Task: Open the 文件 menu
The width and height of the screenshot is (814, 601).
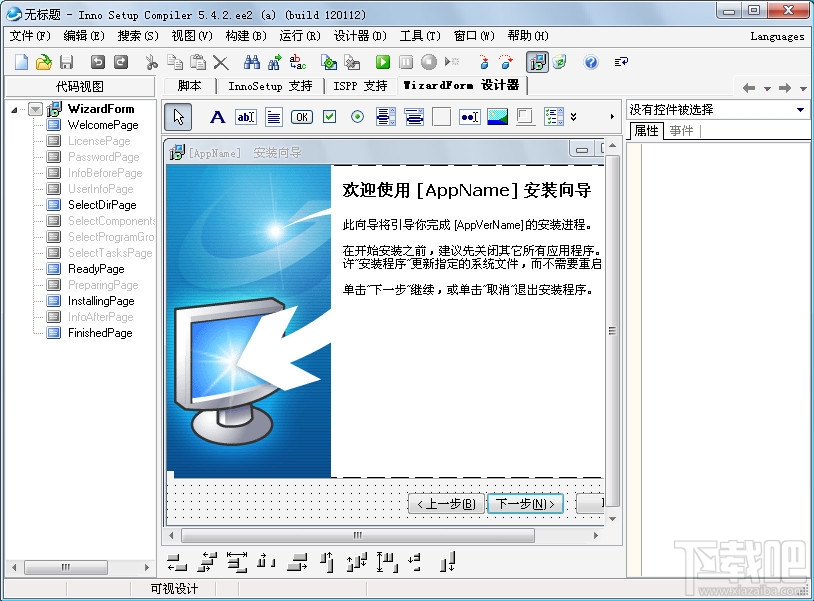Action: [25, 36]
